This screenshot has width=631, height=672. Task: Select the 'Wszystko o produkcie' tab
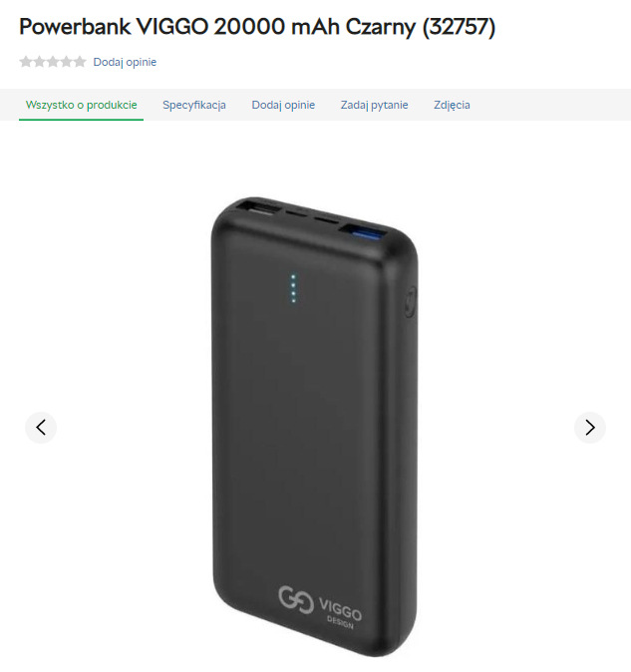pos(81,105)
